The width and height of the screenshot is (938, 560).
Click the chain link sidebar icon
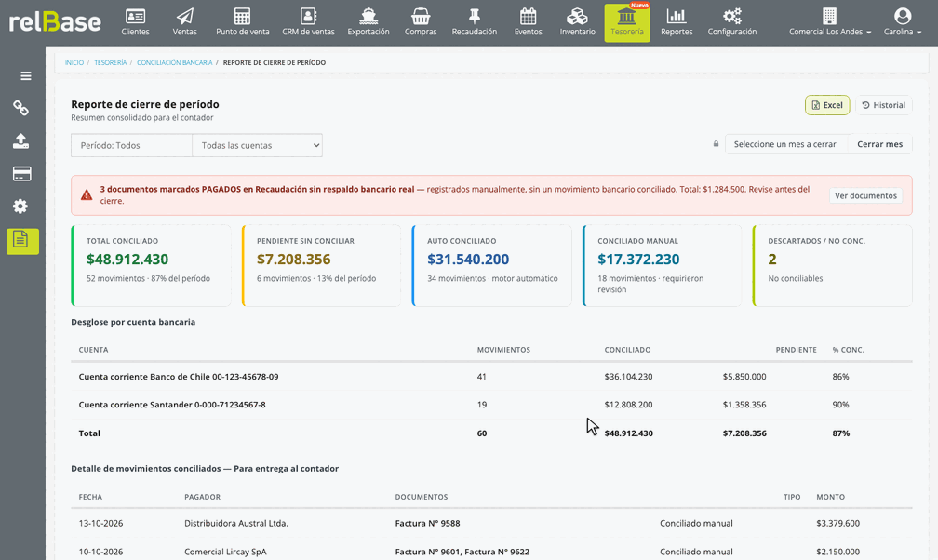pyautogui.click(x=21, y=108)
